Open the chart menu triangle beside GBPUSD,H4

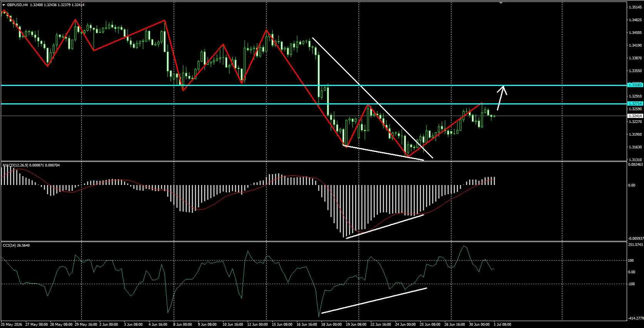[x=3, y=5]
